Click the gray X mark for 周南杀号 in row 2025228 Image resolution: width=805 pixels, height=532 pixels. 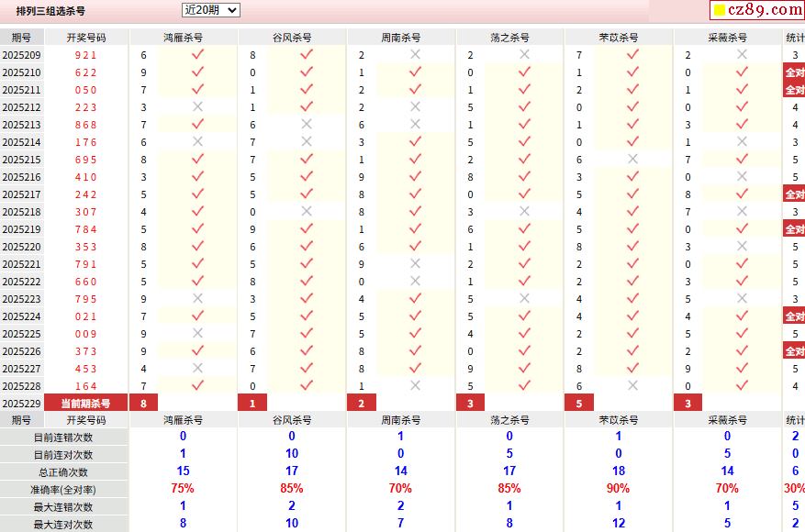tap(415, 386)
